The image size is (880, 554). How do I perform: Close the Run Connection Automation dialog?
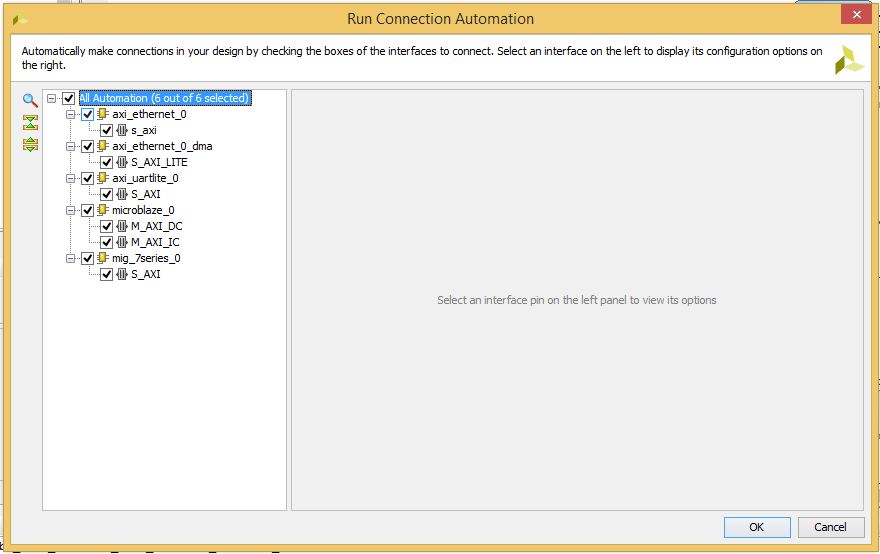(x=856, y=15)
